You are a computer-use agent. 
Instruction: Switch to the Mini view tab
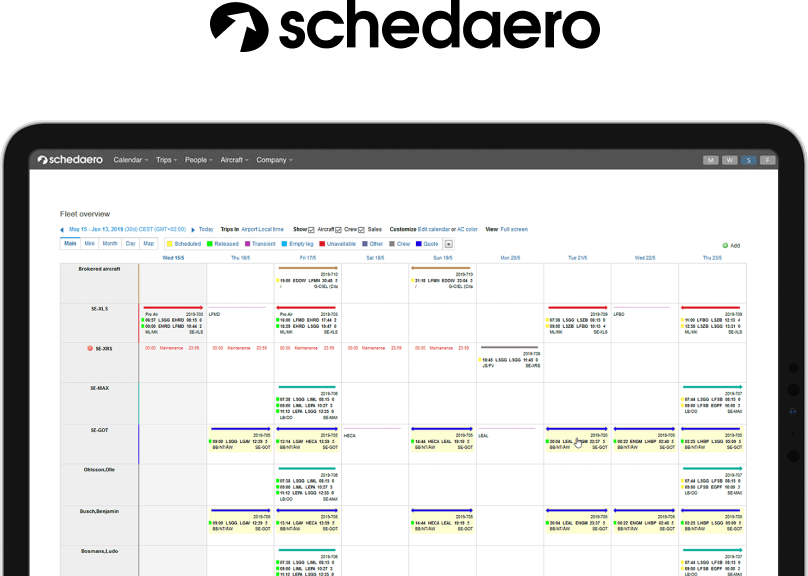point(90,244)
